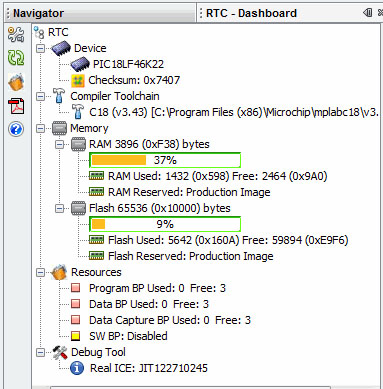Select RAM Reserved: Production Image row
Image resolution: width=383 pixels, height=389 pixels.
point(189,192)
